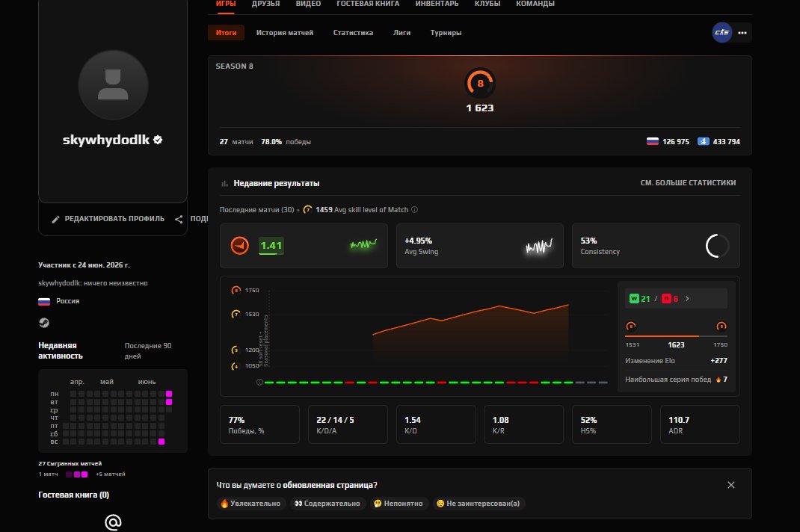
Task: Choose Непонятно feedback option
Action: [398, 504]
